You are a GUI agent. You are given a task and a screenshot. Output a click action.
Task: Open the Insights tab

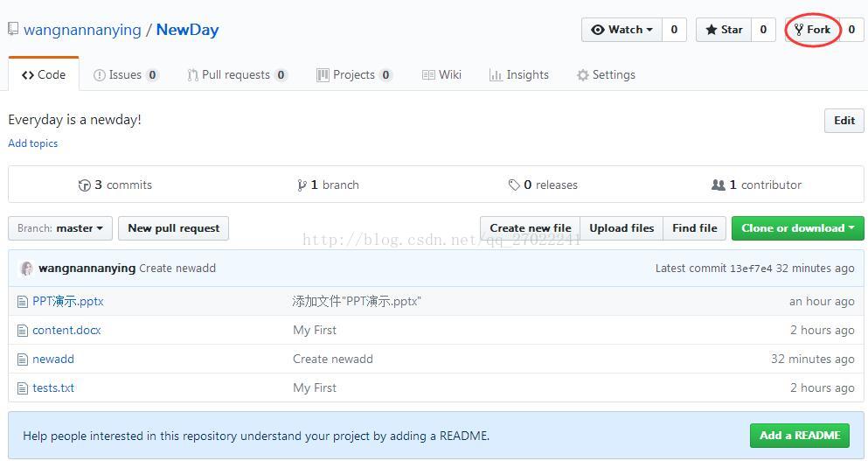[x=519, y=75]
